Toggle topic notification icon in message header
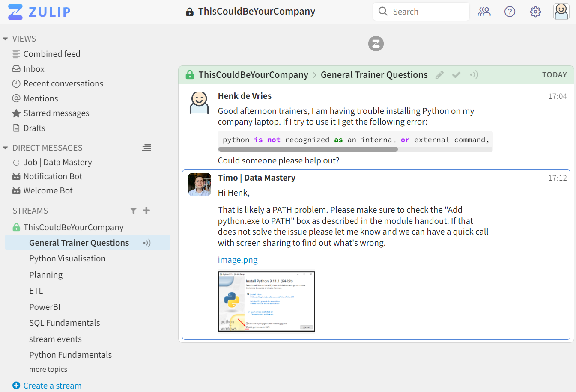 point(474,75)
